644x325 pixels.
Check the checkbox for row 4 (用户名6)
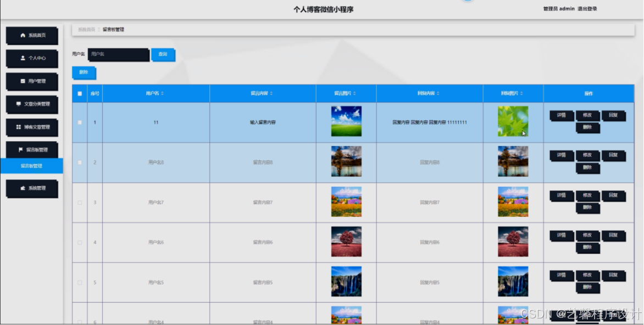(x=80, y=243)
